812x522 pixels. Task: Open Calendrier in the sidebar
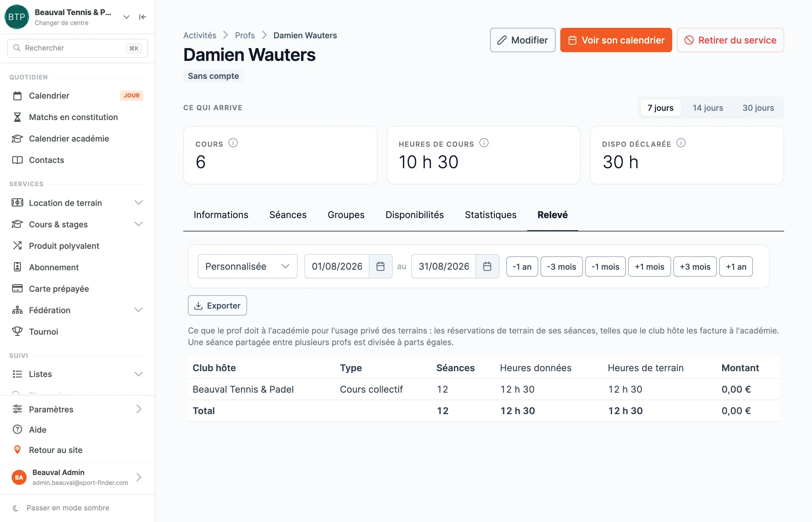(77, 96)
